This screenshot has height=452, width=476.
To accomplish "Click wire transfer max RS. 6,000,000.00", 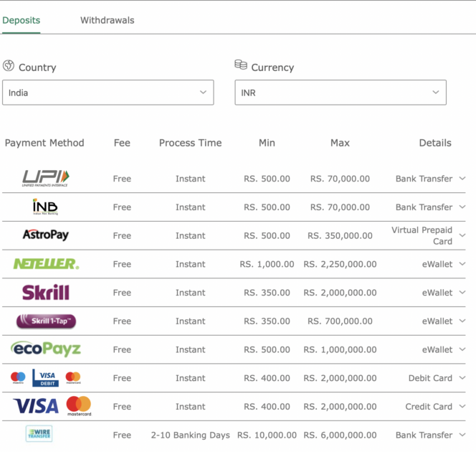I will [x=340, y=435].
